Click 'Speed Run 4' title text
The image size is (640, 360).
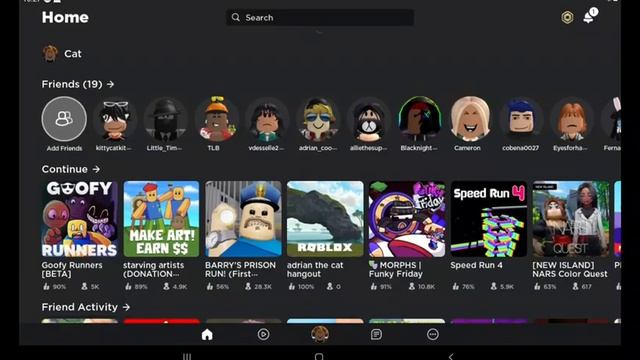point(476,265)
